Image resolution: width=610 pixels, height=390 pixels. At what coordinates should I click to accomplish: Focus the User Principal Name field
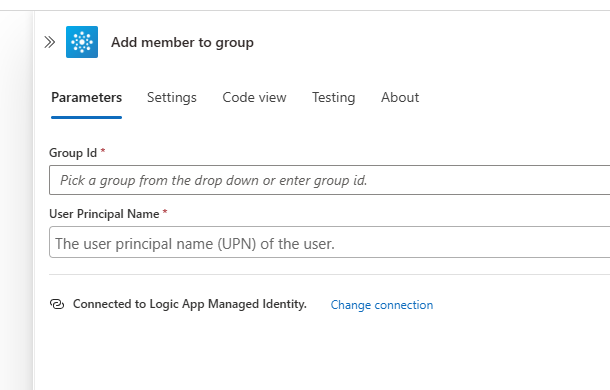coord(330,242)
